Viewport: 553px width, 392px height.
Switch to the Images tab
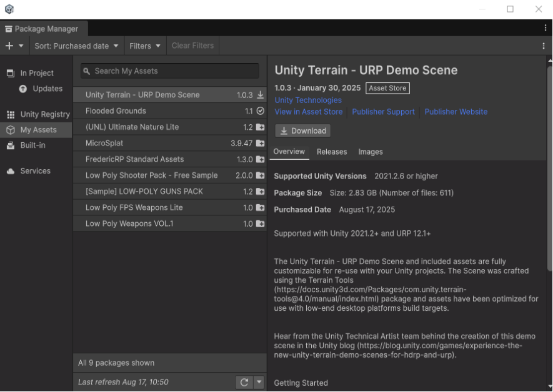(371, 152)
